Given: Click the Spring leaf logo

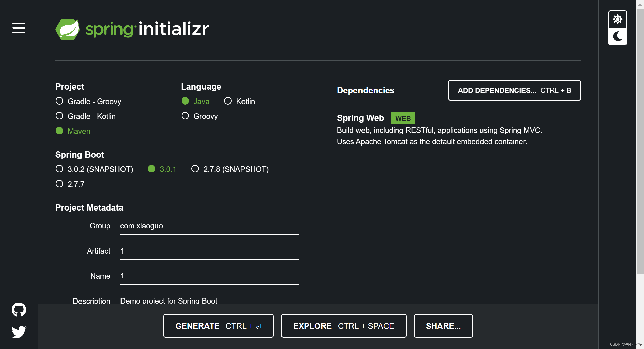Looking at the screenshot, I should [67, 29].
